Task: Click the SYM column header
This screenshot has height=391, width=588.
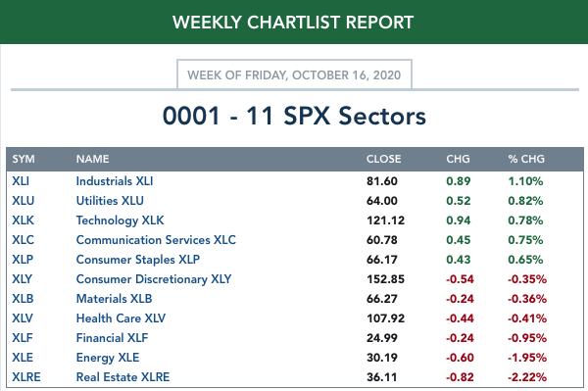Action: click(x=24, y=159)
